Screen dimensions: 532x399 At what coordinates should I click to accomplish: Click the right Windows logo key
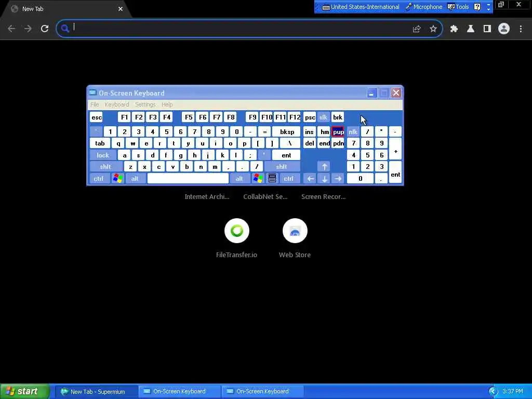click(x=258, y=179)
